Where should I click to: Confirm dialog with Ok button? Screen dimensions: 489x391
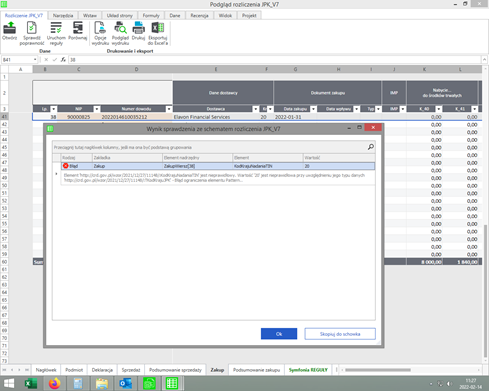click(279, 334)
